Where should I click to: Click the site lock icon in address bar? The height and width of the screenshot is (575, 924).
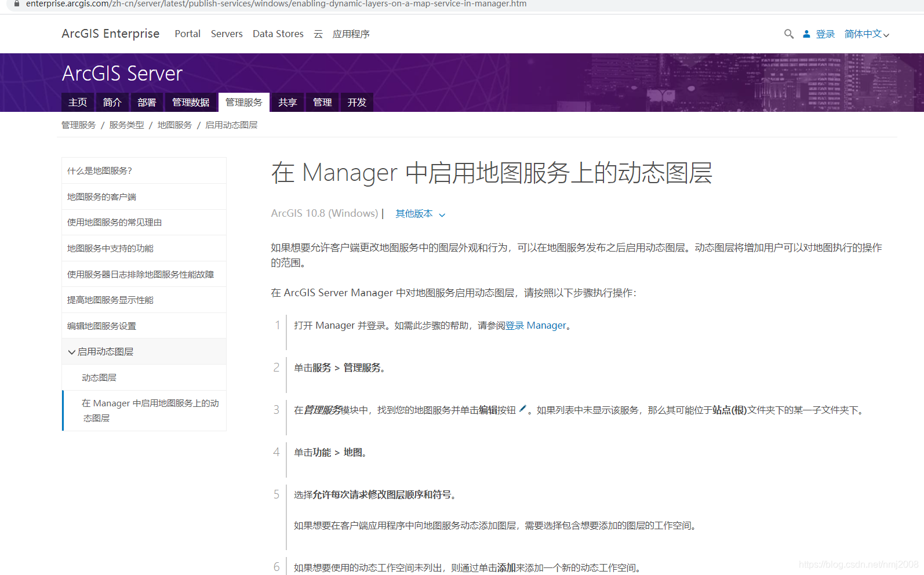(16, 3)
